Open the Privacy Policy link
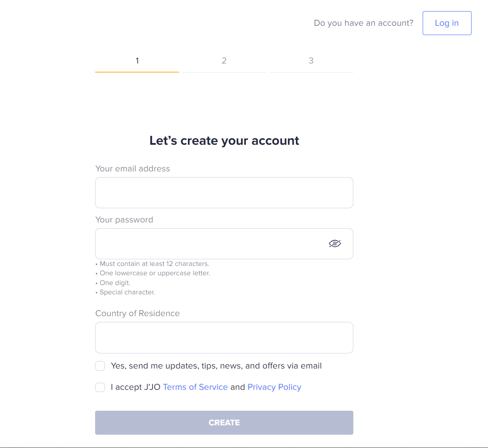 tap(275, 387)
